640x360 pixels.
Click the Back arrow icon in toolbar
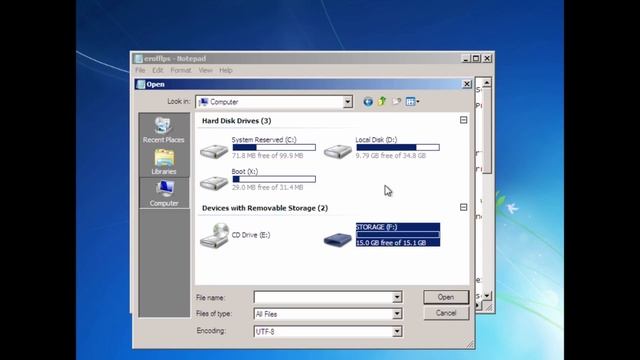point(368,102)
